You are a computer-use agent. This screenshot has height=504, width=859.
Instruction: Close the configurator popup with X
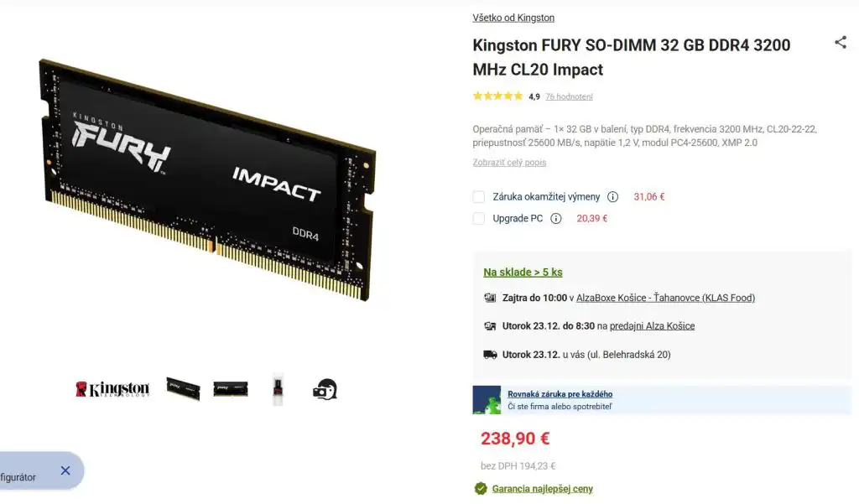(x=65, y=470)
